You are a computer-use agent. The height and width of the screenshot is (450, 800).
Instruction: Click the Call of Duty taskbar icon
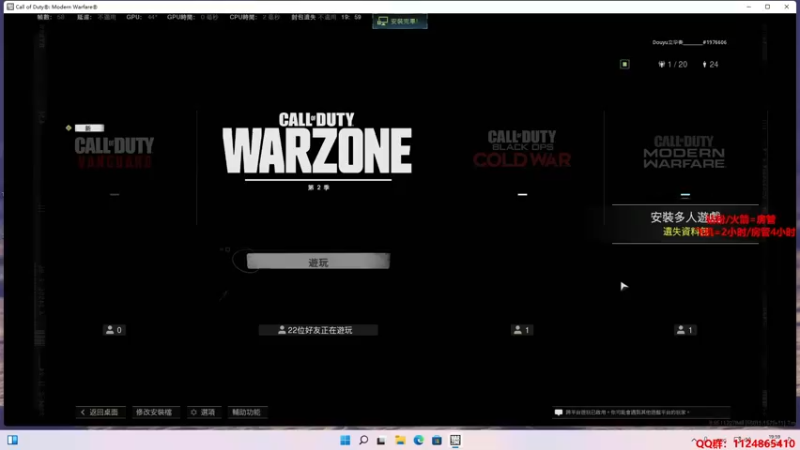point(455,440)
